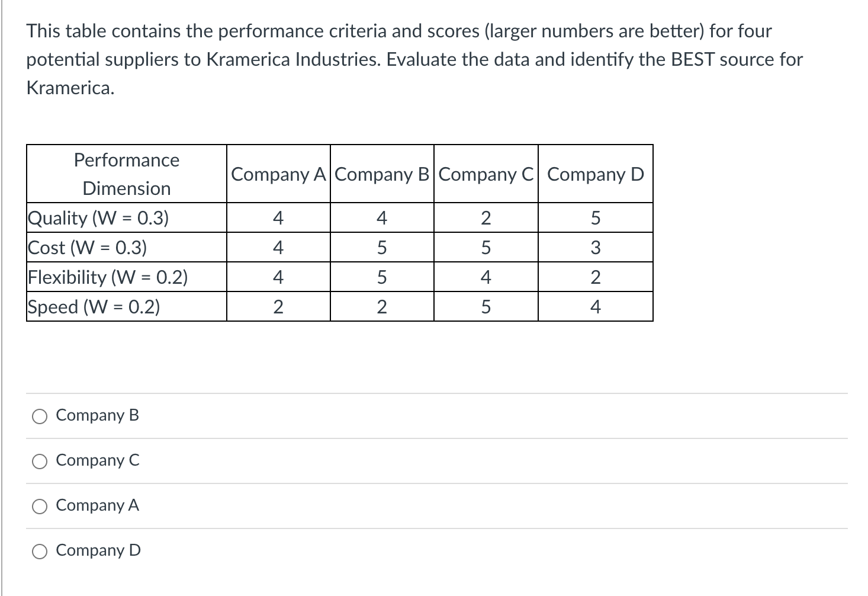
Task: Click Company D's Quality score of 5
Action: [594, 217]
